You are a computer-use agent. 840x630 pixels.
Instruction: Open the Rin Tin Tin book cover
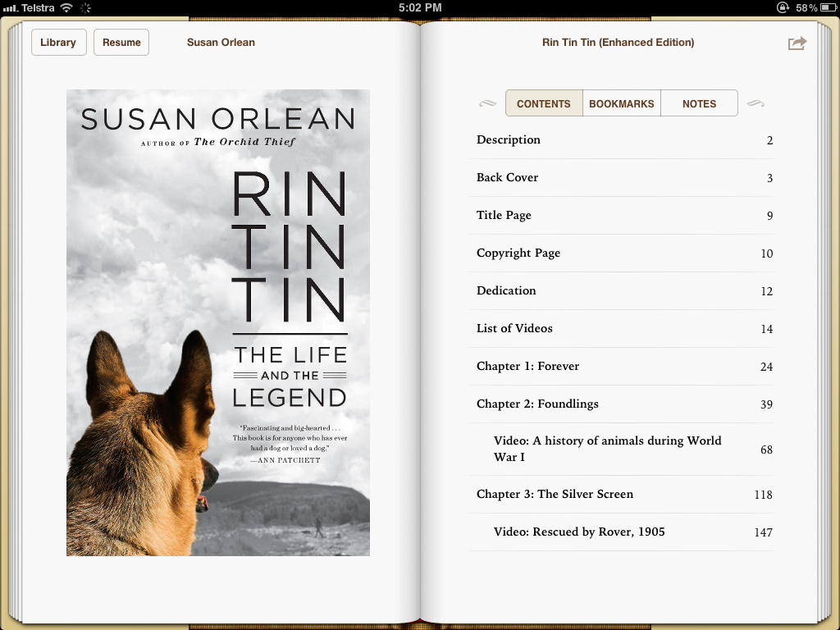coord(218,322)
